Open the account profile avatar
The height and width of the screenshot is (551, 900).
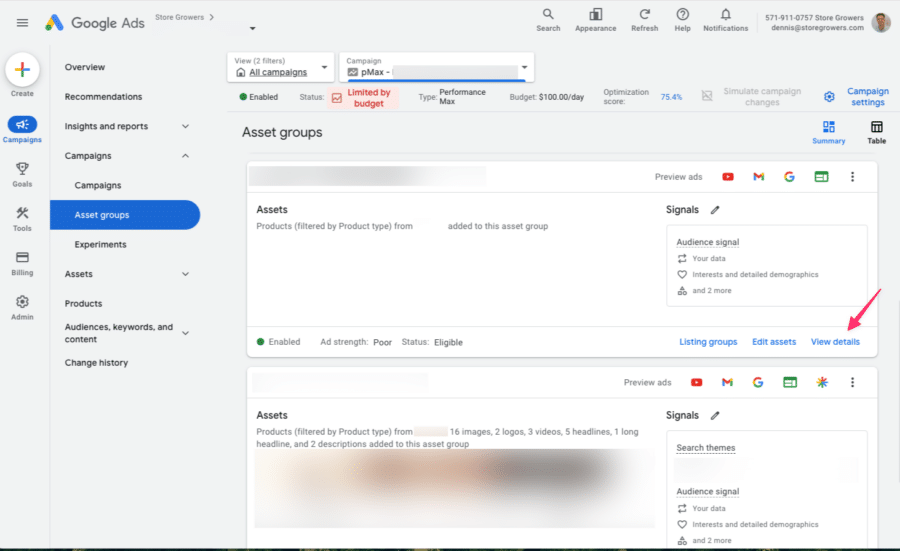click(x=880, y=22)
